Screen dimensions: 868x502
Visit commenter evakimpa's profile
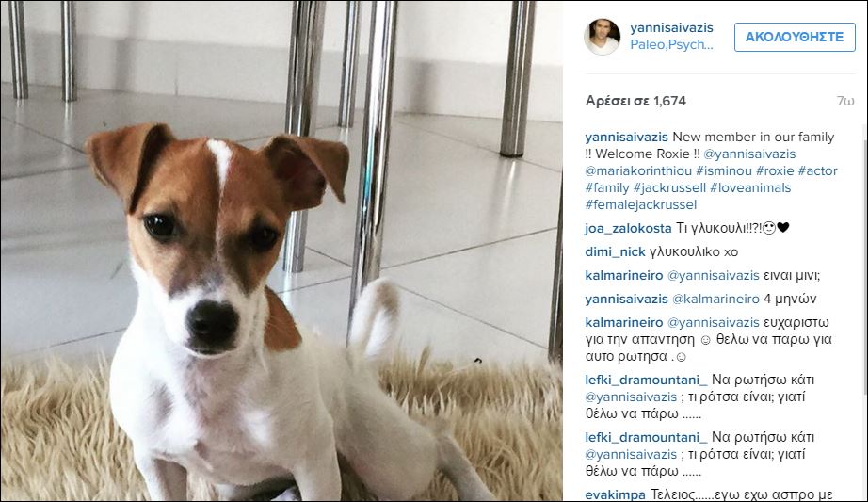tap(615, 494)
